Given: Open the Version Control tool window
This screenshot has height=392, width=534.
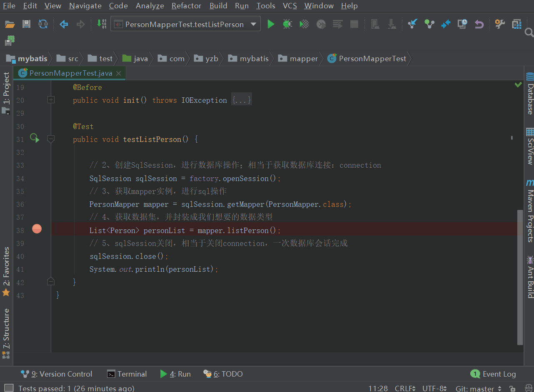Looking at the screenshot, I should tap(56, 374).
